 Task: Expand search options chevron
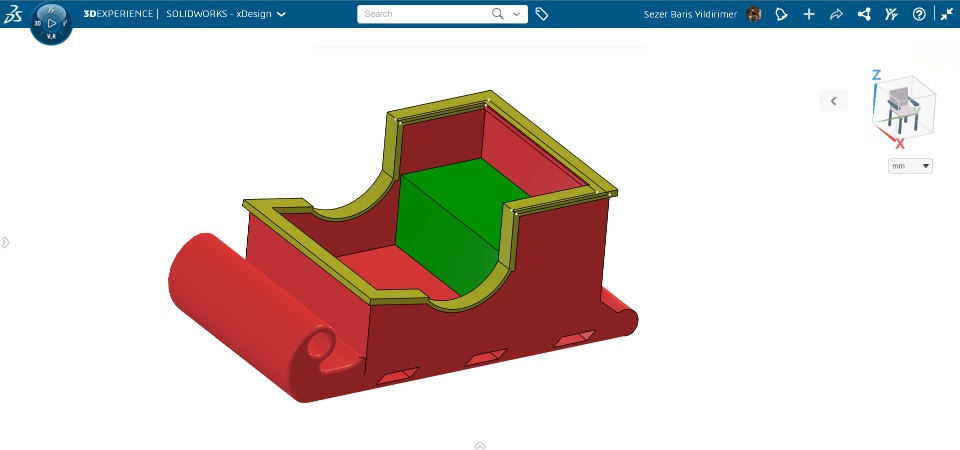[x=517, y=13]
